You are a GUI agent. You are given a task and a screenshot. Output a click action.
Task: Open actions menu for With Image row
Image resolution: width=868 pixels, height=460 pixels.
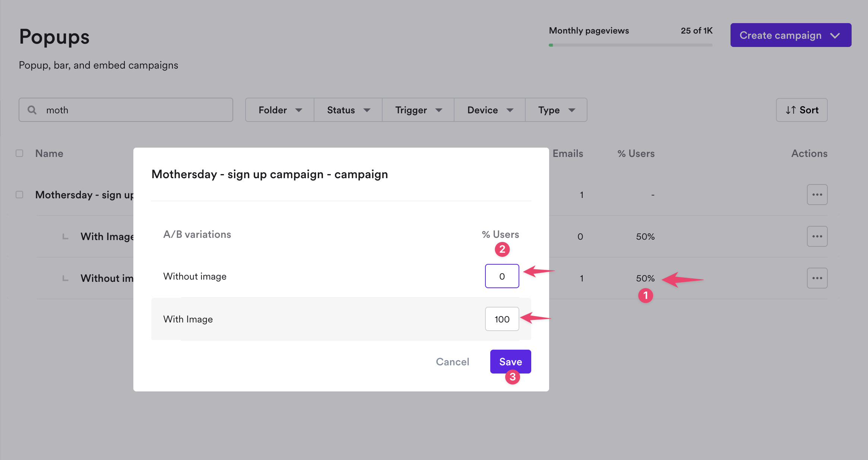817,236
